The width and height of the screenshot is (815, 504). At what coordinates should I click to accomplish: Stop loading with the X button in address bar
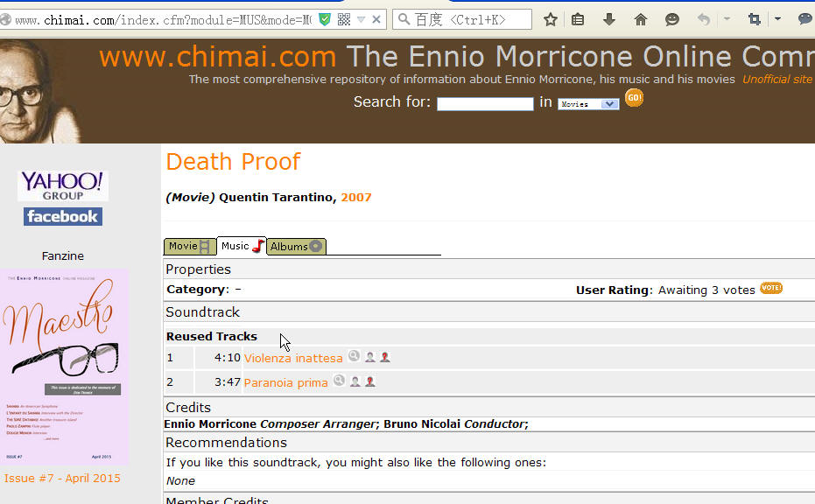click(376, 20)
